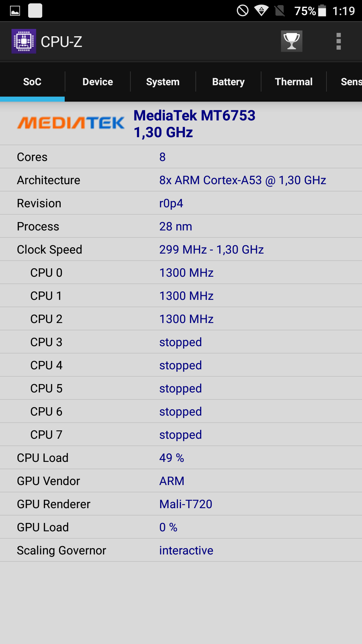Tap the CPU-Z app logo icon
This screenshot has width=362, height=644.
point(24,41)
